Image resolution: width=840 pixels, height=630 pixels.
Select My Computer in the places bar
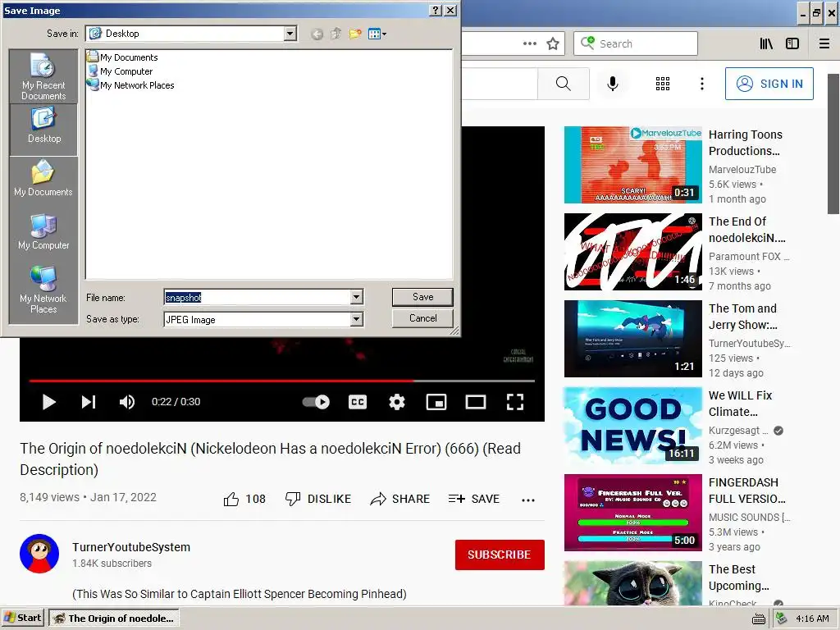pos(43,231)
